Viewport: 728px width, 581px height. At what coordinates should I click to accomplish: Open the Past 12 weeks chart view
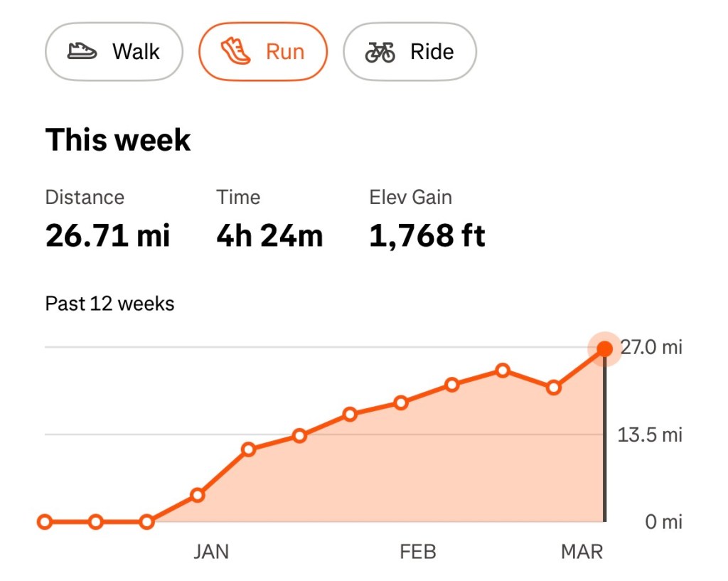(109, 303)
